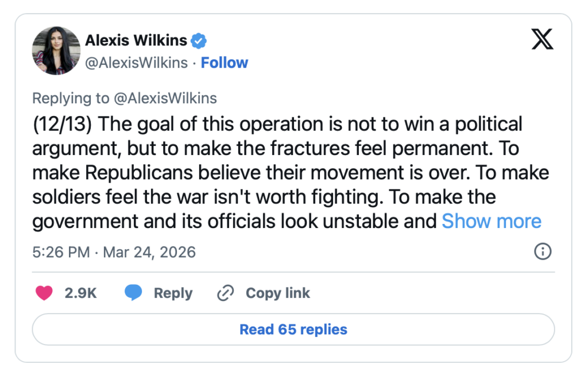
Task: Click the @AlexisWilkins mention in Replying to
Action: point(165,98)
